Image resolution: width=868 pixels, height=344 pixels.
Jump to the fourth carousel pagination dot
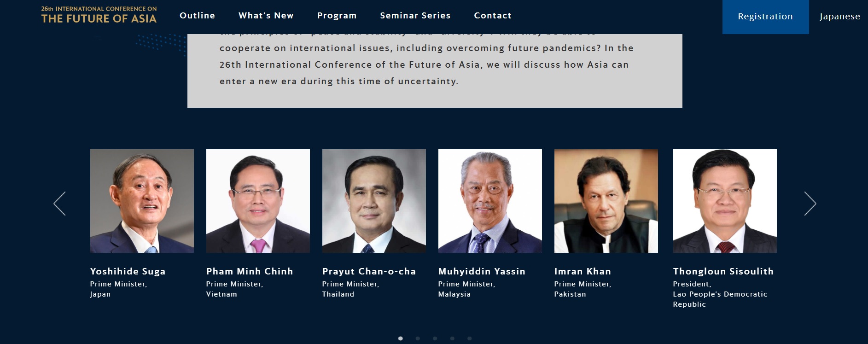pyautogui.click(x=452, y=338)
